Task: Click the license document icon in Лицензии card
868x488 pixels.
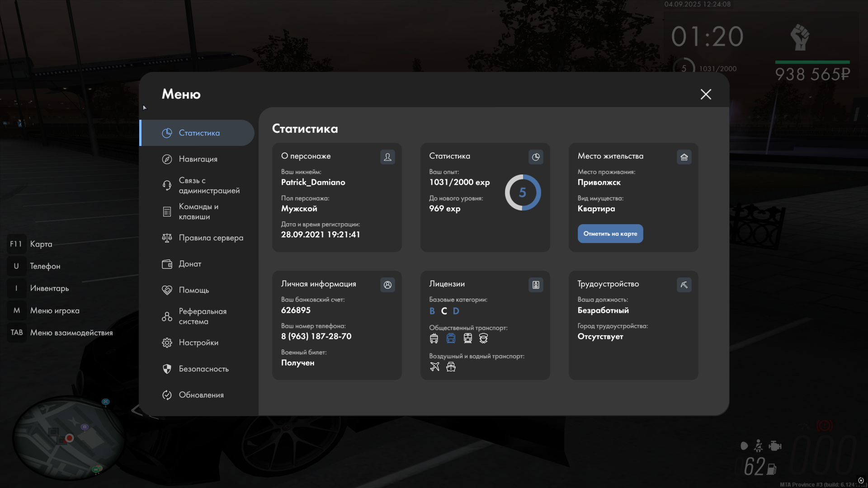Action: [536, 285]
